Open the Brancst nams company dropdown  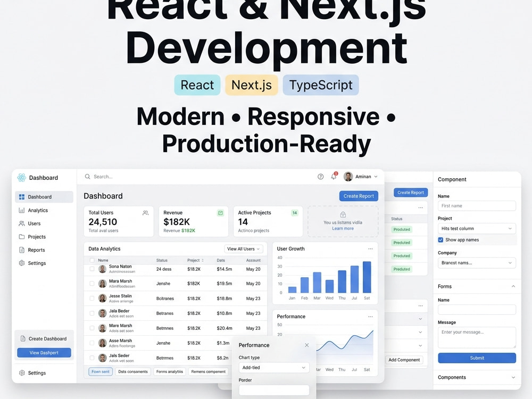(x=477, y=263)
